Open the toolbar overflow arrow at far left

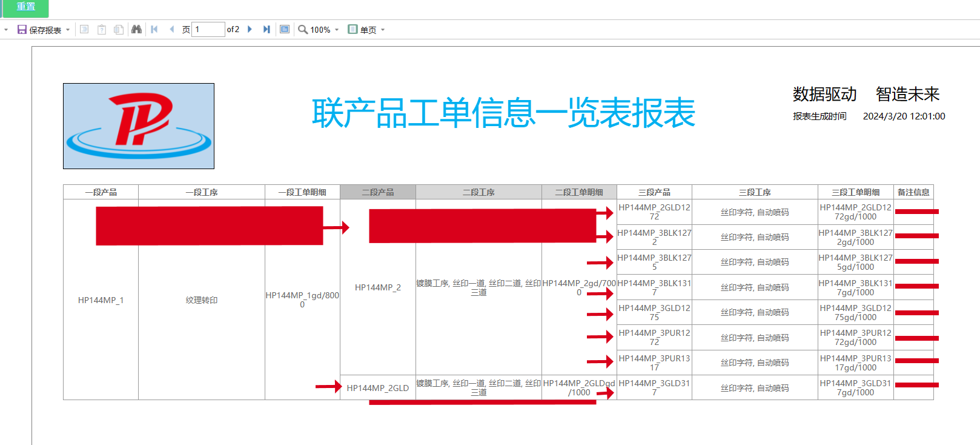(x=6, y=30)
